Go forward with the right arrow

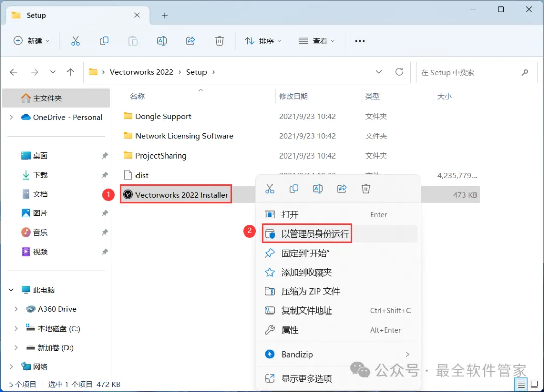coord(34,72)
